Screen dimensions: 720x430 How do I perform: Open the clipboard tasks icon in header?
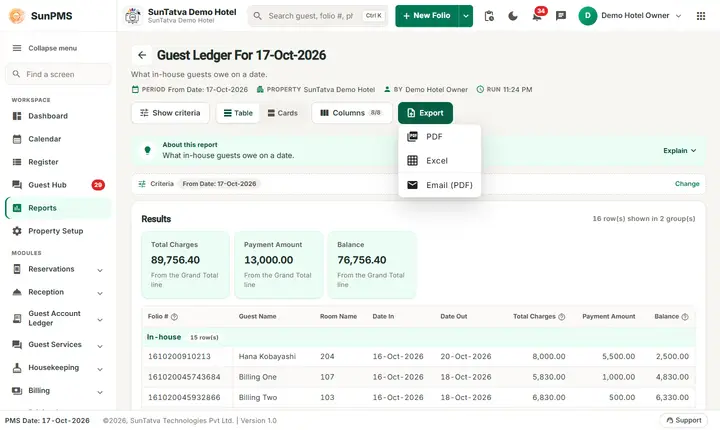tap(489, 16)
